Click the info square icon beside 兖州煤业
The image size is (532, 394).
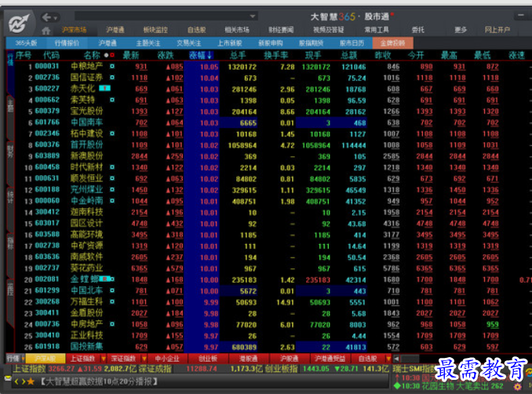tap(112, 189)
